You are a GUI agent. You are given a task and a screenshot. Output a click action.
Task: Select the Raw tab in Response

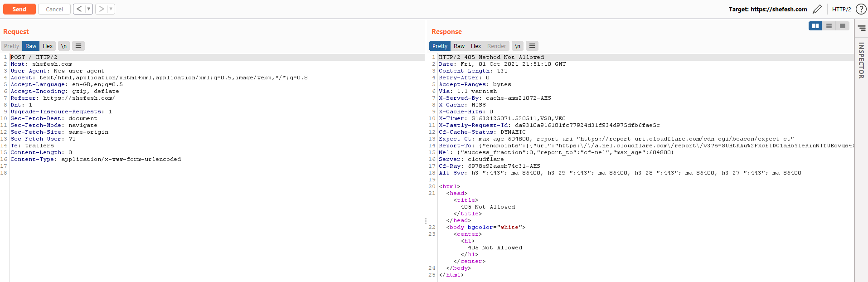coord(459,46)
